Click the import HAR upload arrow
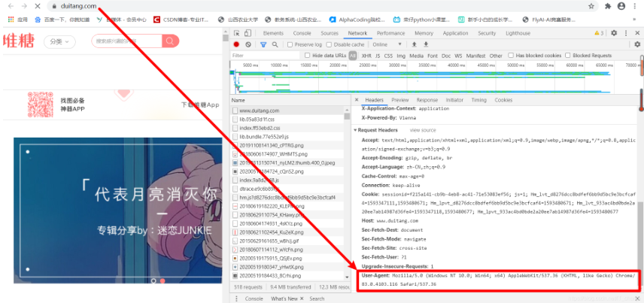644x303 pixels. click(x=414, y=44)
